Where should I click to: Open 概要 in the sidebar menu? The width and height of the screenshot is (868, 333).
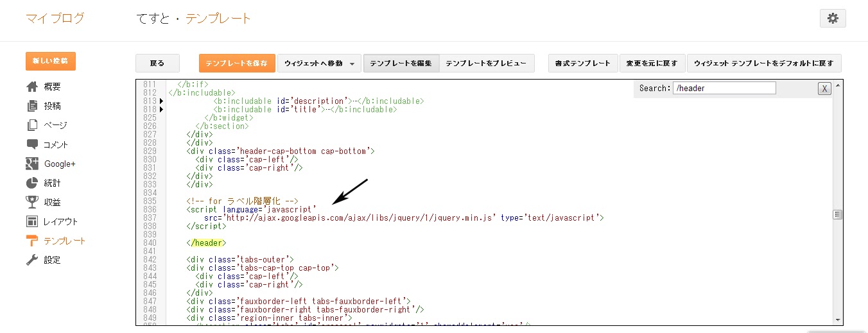tap(53, 87)
